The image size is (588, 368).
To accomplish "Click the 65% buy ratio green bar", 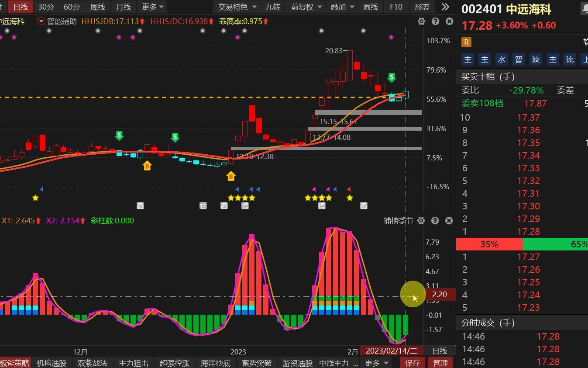I will pyautogui.click(x=555, y=244).
